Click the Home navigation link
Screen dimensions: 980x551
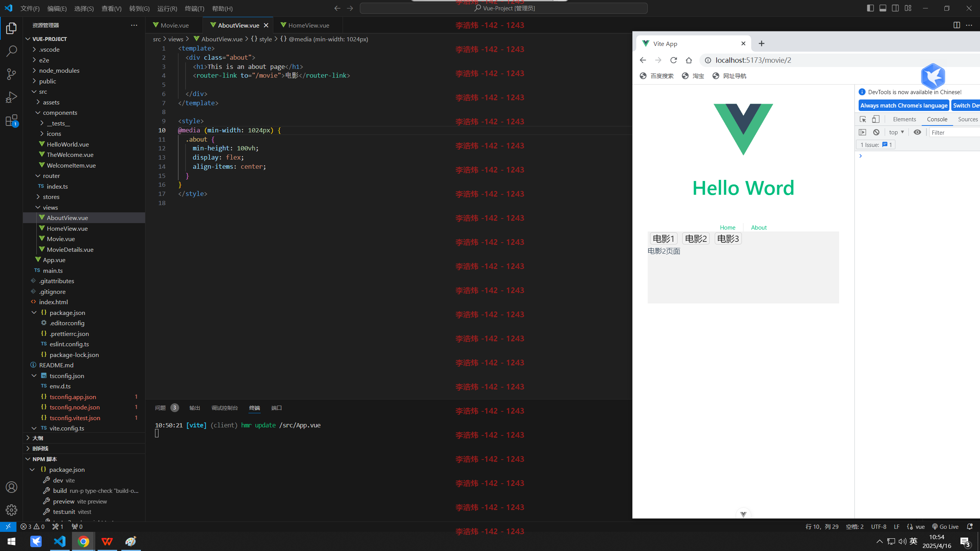pyautogui.click(x=727, y=228)
